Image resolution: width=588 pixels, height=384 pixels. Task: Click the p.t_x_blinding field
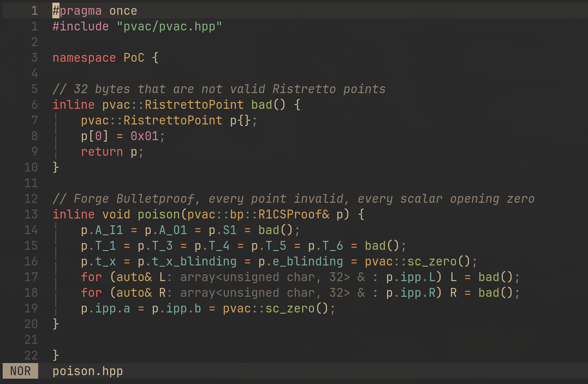(187, 261)
